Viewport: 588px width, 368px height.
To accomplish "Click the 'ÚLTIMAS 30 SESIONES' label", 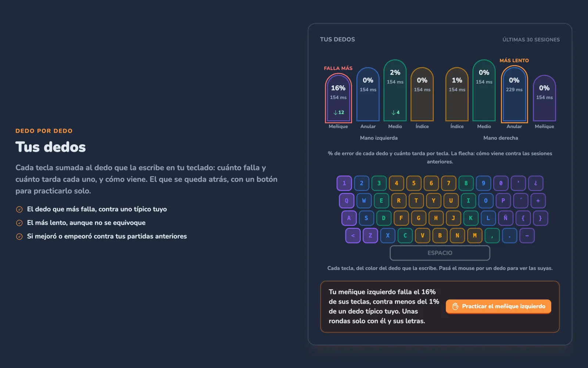I will [x=531, y=39].
